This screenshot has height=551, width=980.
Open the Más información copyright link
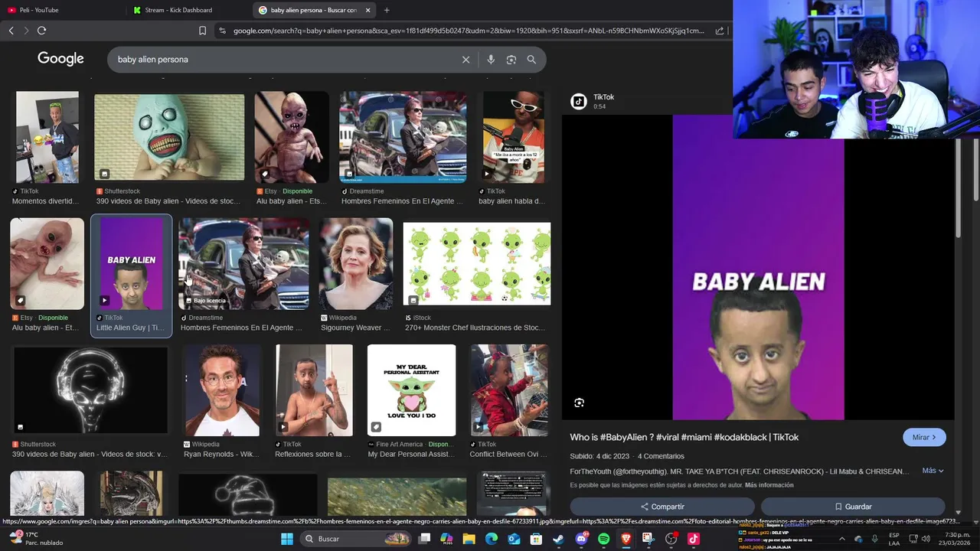(x=769, y=485)
